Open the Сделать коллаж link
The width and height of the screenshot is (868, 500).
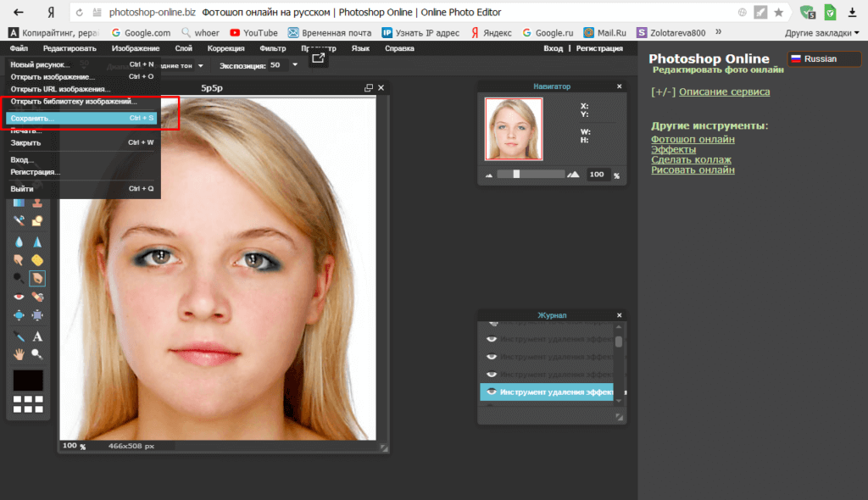click(691, 159)
